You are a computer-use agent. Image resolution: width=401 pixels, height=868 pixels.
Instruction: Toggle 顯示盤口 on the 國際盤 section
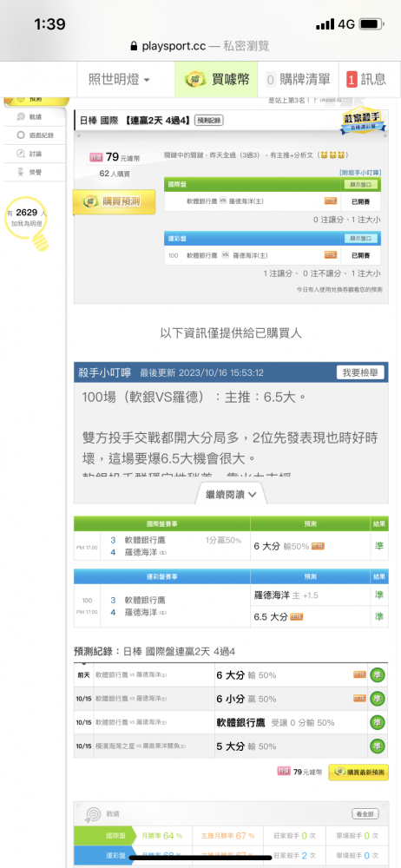[361, 185]
